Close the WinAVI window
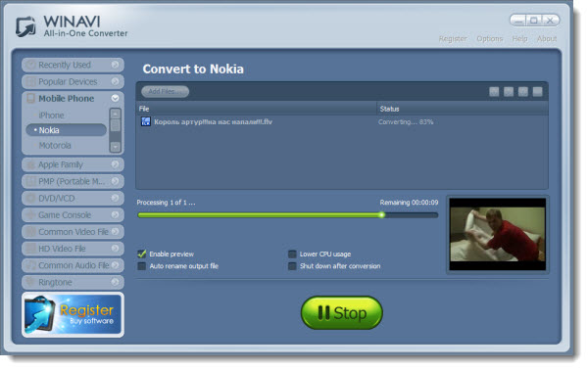The height and width of the screenshot is (370, 588). point(550,21)
